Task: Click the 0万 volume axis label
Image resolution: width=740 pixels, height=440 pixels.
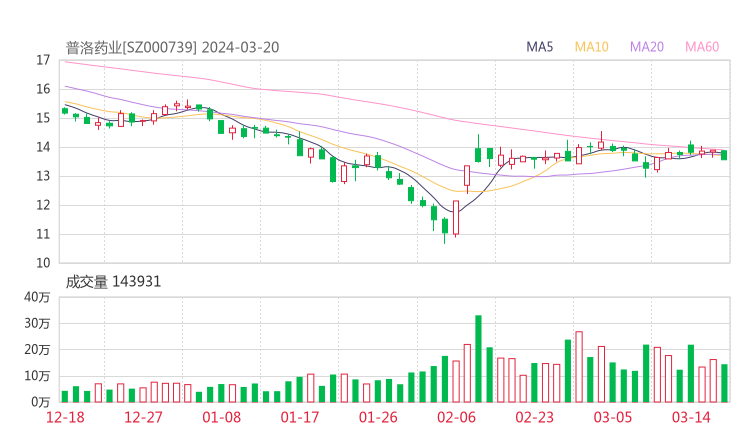Action: pyautogui.click(x=41, y=402)
